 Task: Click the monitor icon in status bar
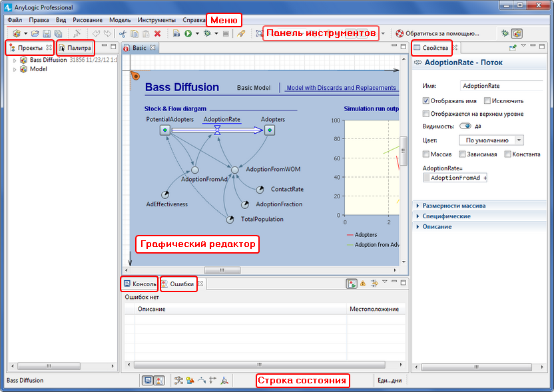point(148,380)
